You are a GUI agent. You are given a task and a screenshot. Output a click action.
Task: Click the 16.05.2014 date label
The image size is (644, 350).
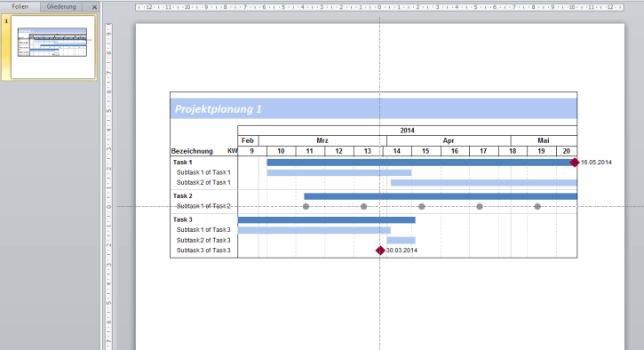point(596,163)
